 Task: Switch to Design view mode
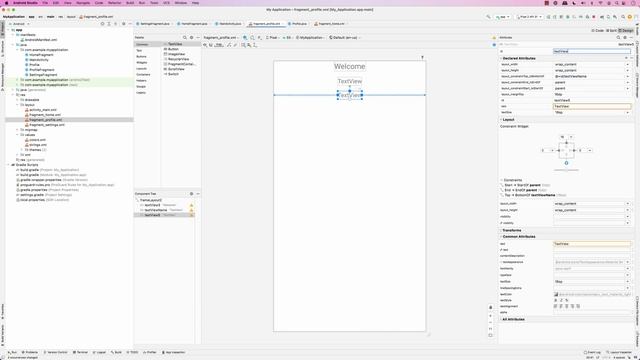coord(626,31)
